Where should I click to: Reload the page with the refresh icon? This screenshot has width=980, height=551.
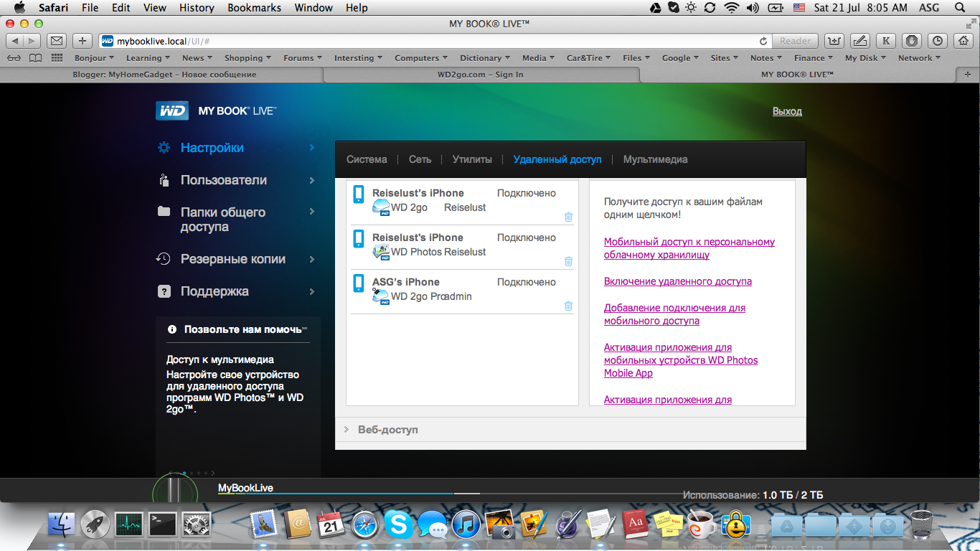click(x=763, y=42)
